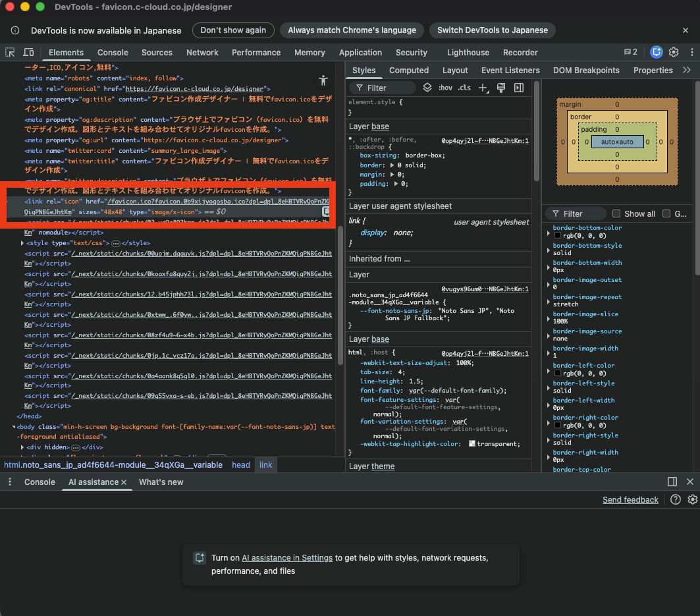
Task: Show more sidebar tabs with chevron
Action: 687,70
